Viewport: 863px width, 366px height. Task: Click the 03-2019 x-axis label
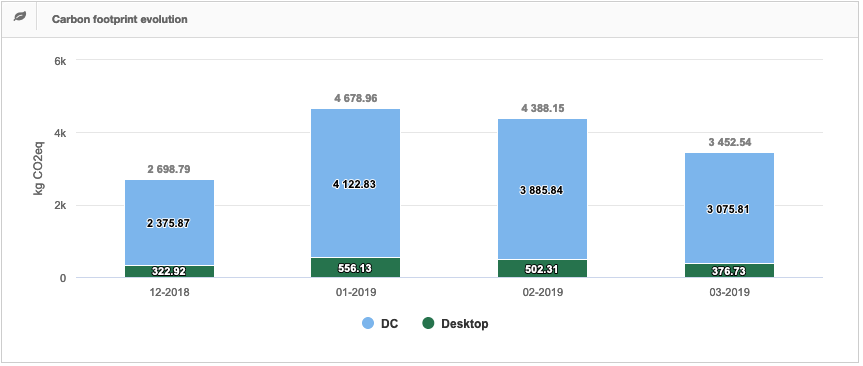[x=729, y=293]
